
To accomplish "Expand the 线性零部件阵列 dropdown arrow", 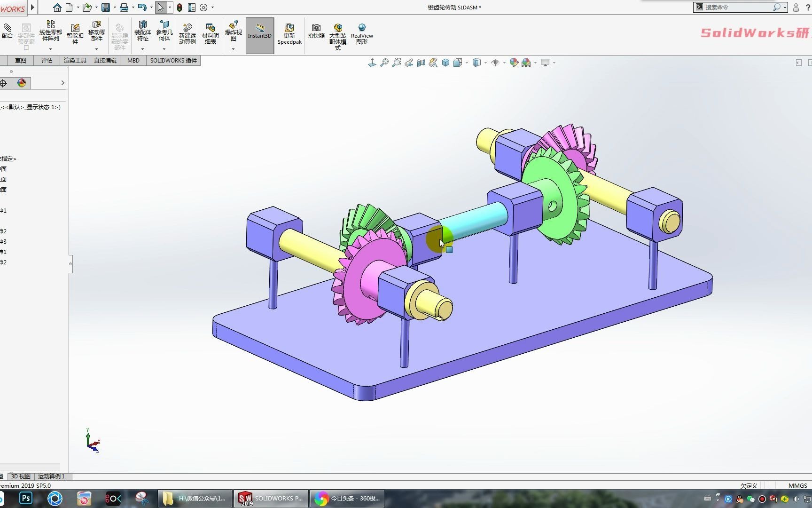I will (50, 49).
